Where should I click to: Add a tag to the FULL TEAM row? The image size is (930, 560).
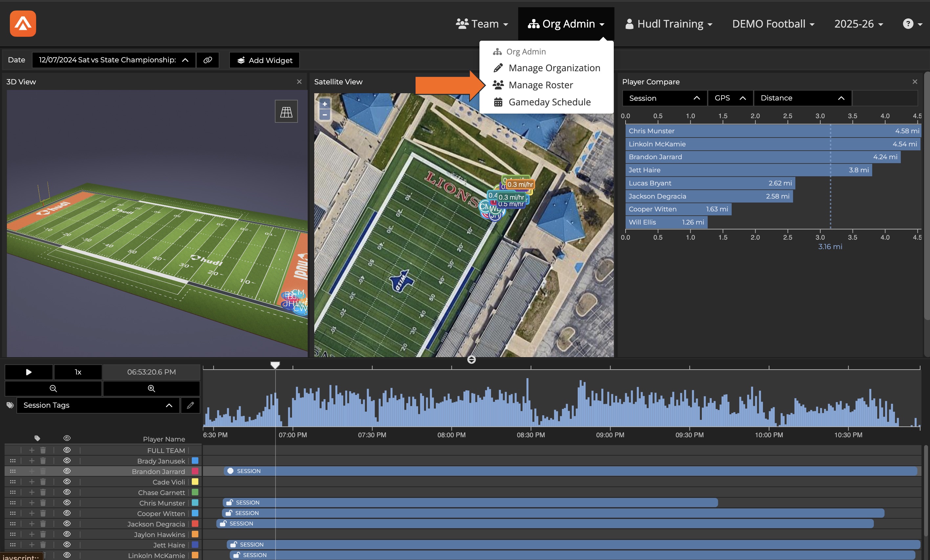32,450
